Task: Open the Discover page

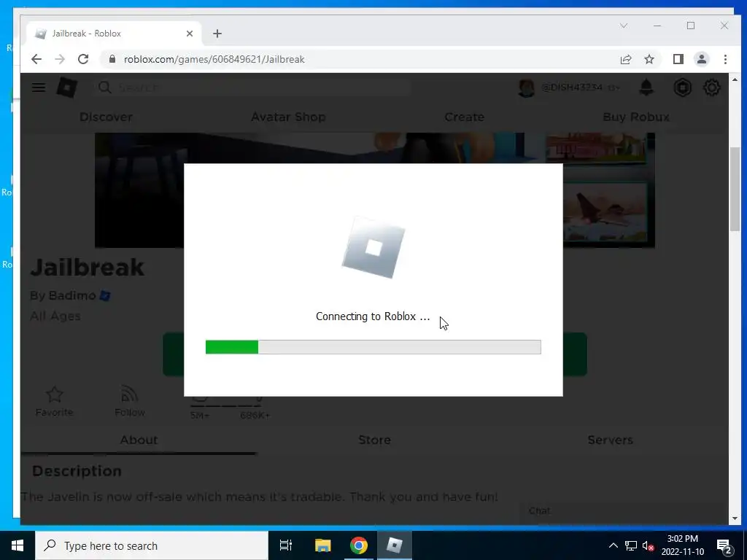Action: (106, 117)
